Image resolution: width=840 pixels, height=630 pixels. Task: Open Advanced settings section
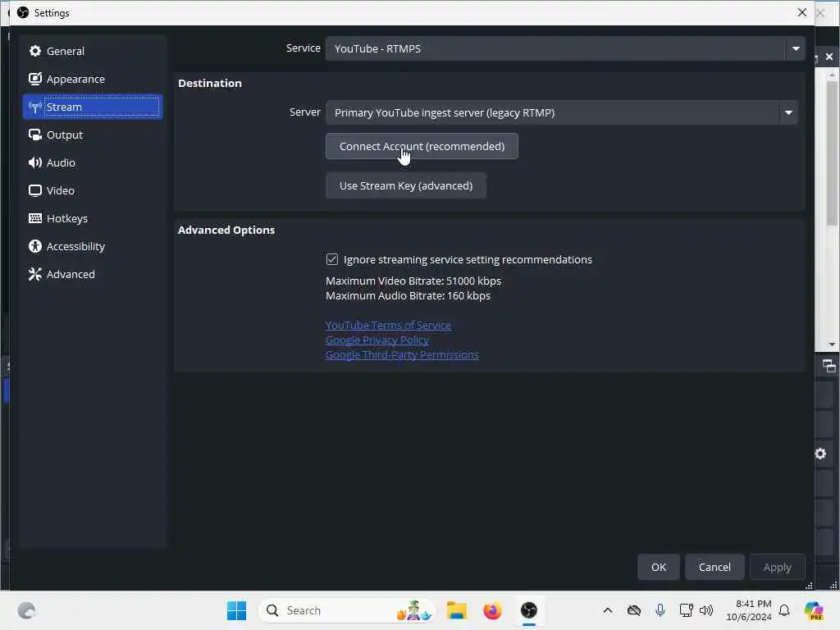tap(92, 274)
